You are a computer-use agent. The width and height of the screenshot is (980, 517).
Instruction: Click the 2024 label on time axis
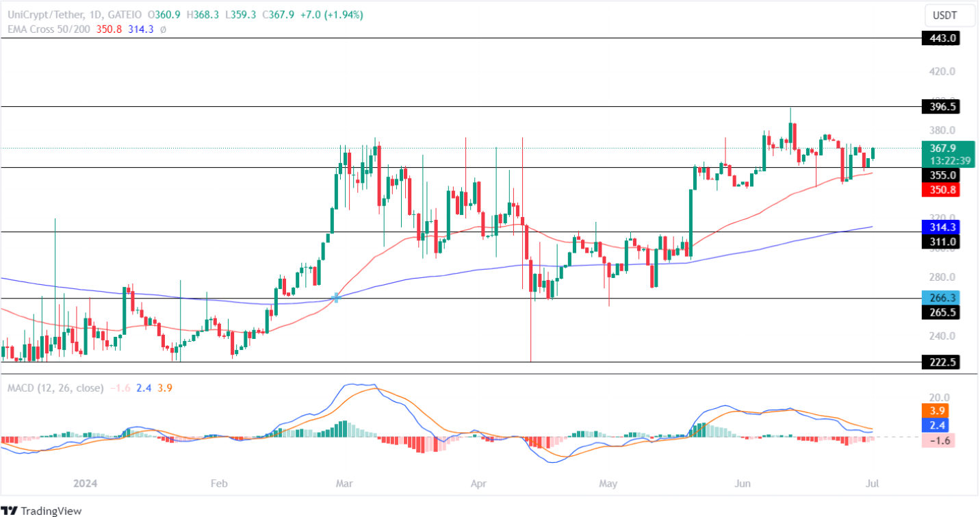click(x=85, y=483)
